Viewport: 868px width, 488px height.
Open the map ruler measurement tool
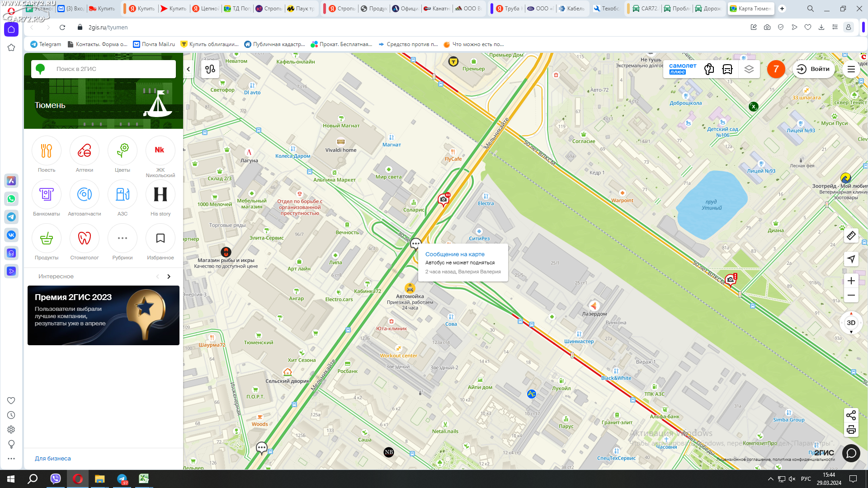coord(851,236)
